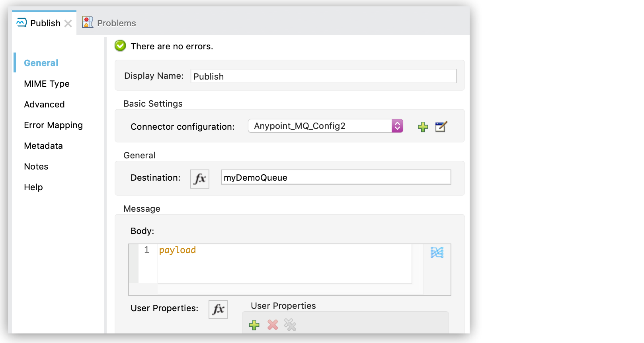644x343 pixels.
Task: Switch to the Problems tab
Action: pos(115,23)
